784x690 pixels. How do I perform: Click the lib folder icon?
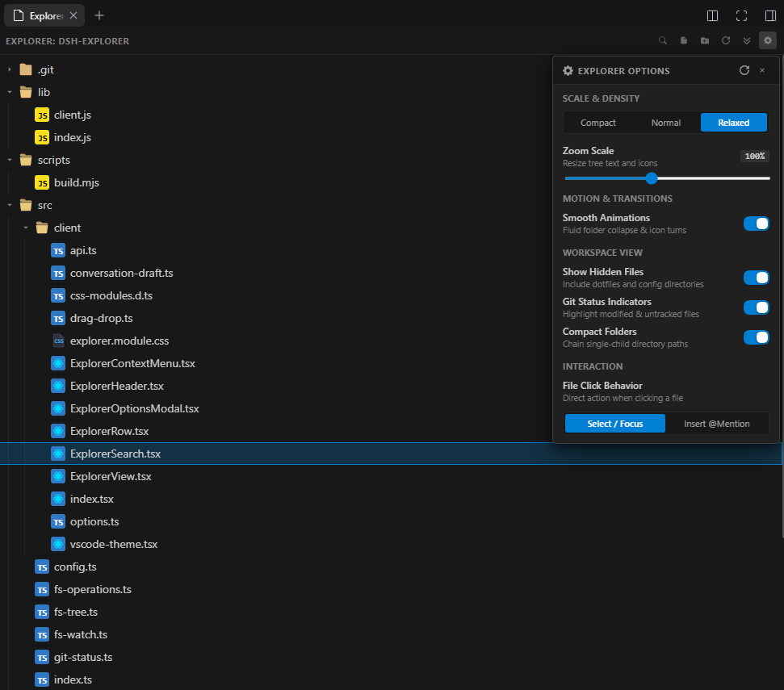click(x=26, y=92)
